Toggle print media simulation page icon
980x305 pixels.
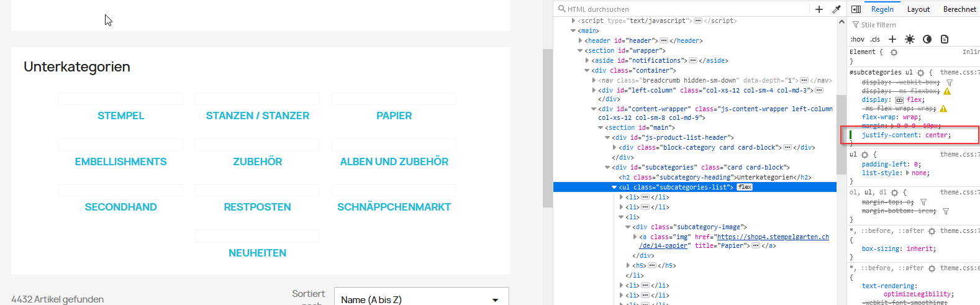(945, 39)
